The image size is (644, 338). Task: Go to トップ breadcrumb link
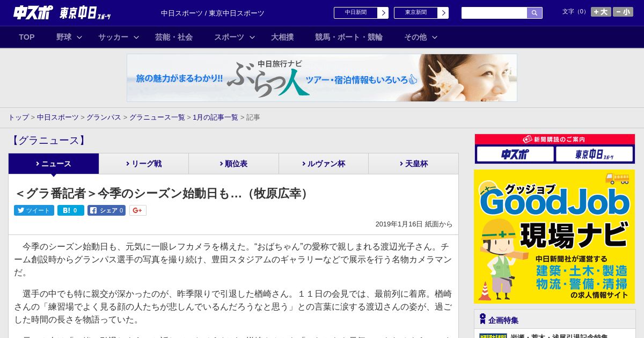[x=18, y=117]
